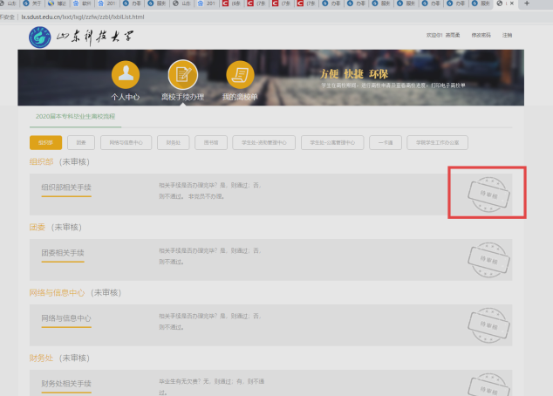The image size is (553, 396).
Task: Open a new browser tab with plus
Action: [x=527, y=4]
